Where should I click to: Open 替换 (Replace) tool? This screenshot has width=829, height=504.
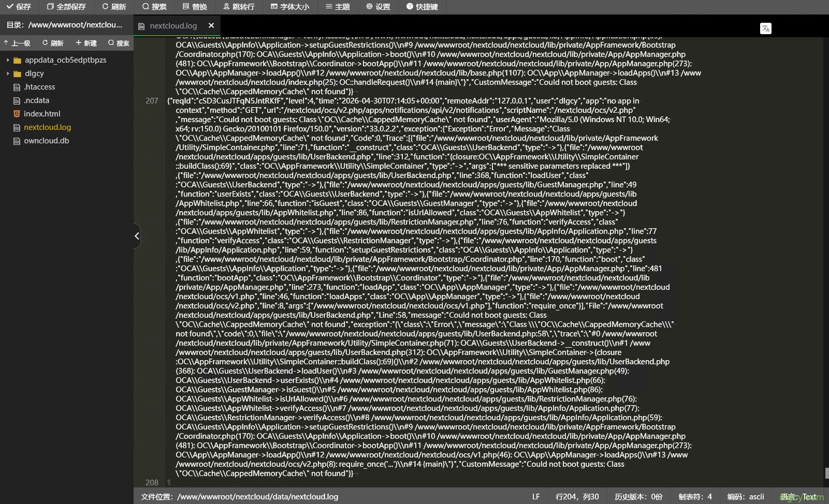195,7
